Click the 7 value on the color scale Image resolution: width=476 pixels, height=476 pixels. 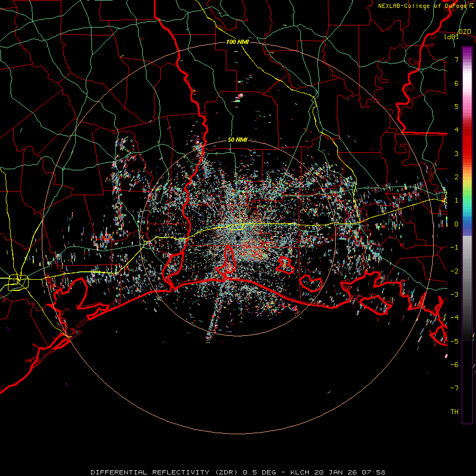[456, 59]
